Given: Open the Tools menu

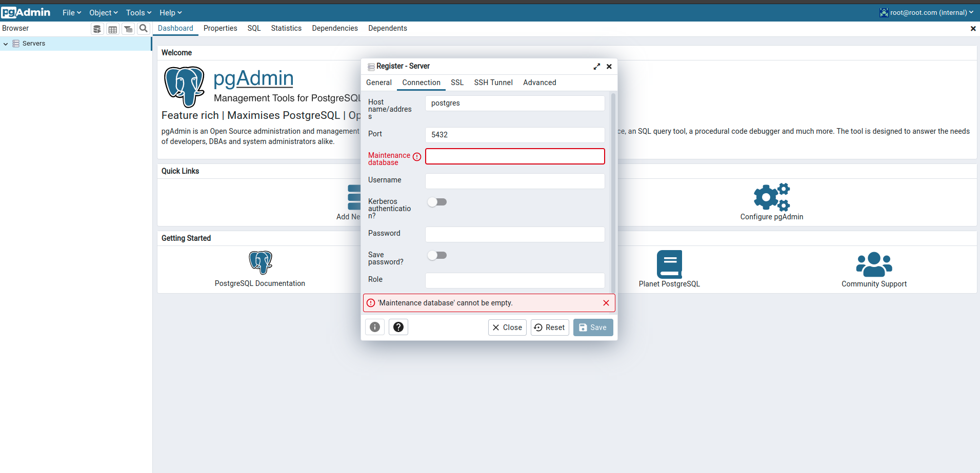Looking at the screenshot, I should point(137,12).
